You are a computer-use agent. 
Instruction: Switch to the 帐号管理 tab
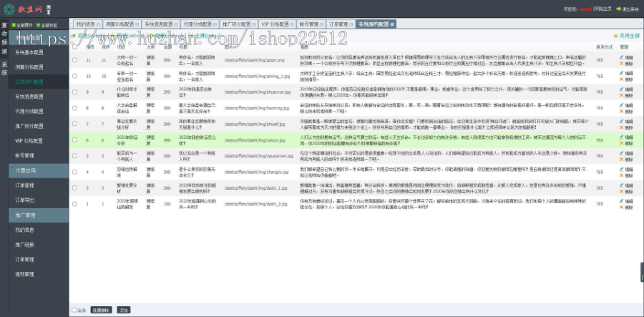click(x=311, y=24)
